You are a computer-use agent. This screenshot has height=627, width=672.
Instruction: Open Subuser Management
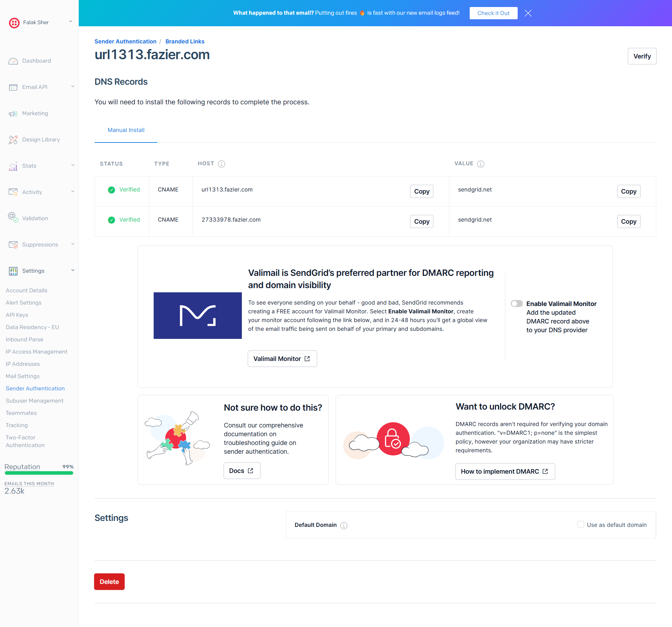(x=35, y=401)
